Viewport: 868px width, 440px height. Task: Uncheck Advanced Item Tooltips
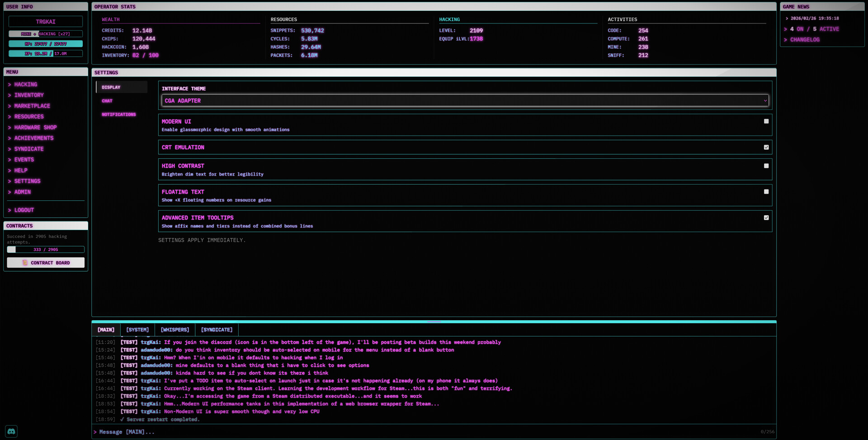[x=766, y=218]
